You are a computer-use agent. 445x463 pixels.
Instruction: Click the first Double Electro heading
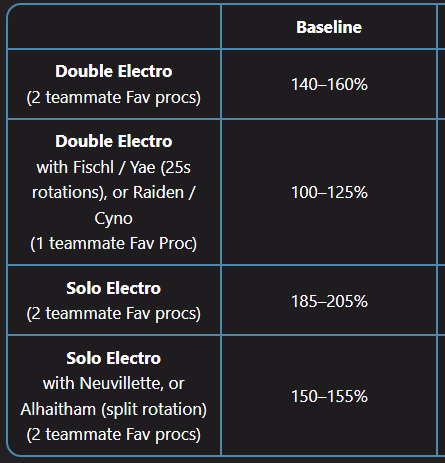pyautogui.click(x=114, y=71)
